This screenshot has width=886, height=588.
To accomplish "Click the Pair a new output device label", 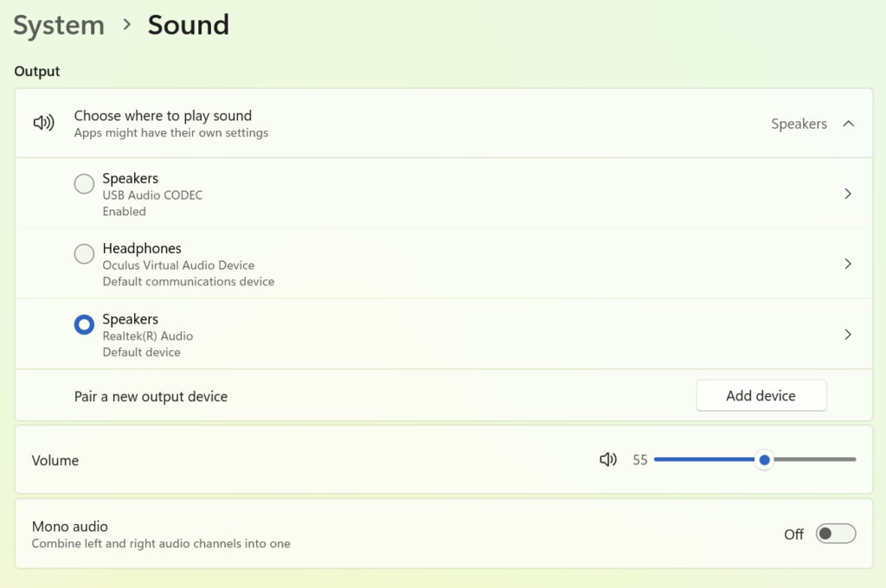I will point(151,397).
